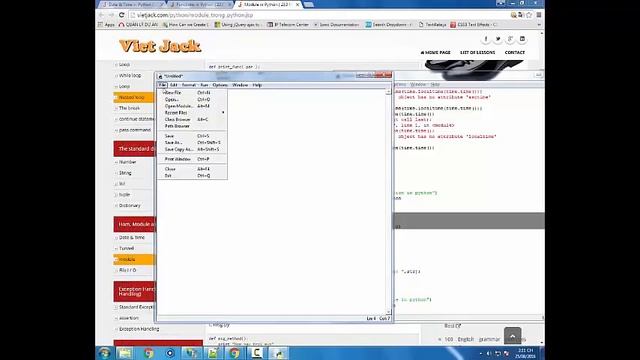Open the QUAN LY DU AN bookmark
The width and height of the screenshot is (640, 360).
pyautogui.click(x=138, y=24)
